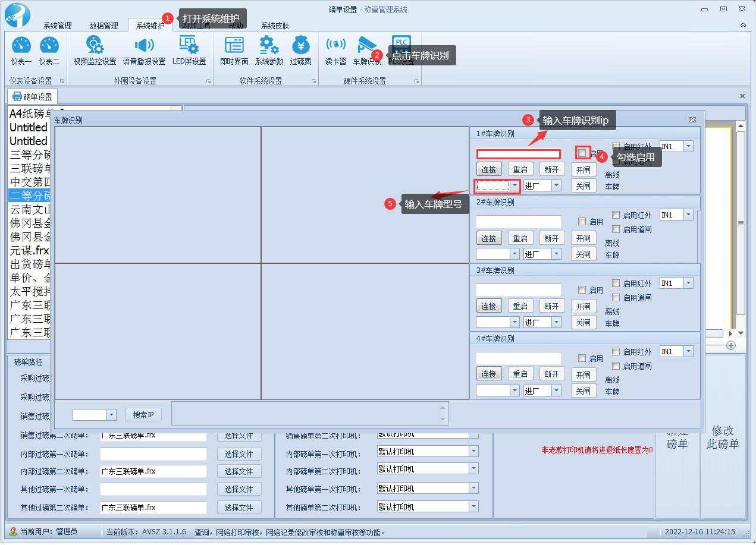Check 启用红外 for 3#车牌识别

pyautogui.click(x=616, y=283)
